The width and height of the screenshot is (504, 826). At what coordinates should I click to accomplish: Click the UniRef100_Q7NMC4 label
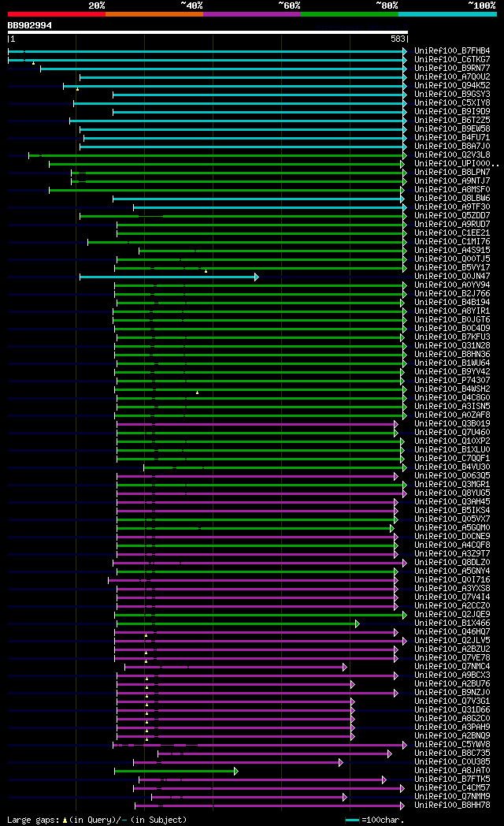point(452,666)
